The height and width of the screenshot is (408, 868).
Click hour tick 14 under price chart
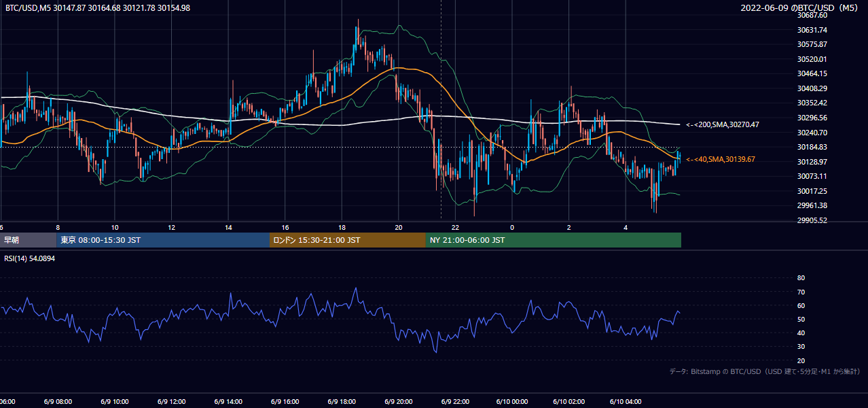click(x=229, y=228)
